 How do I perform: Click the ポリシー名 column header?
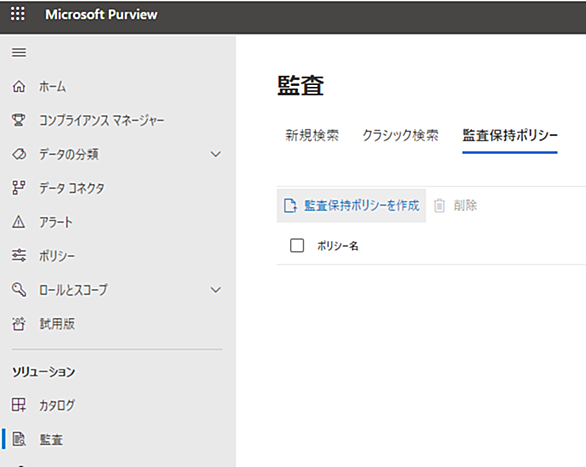pyautogui.click(x=338, y=246)
